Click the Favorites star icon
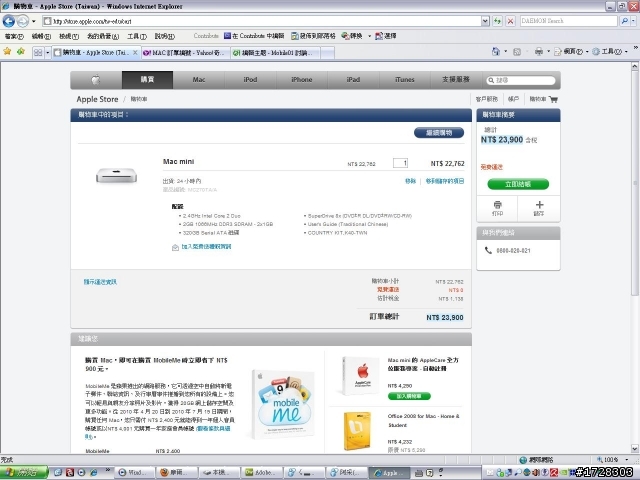The height and width of the screenshot is (480, 640). 7,51
